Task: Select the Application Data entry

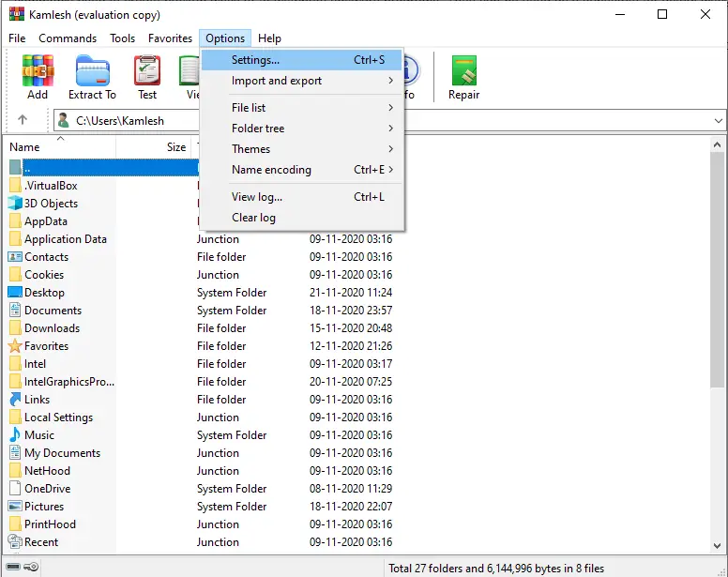Action: pyautogui.click(x=66, y=238)
